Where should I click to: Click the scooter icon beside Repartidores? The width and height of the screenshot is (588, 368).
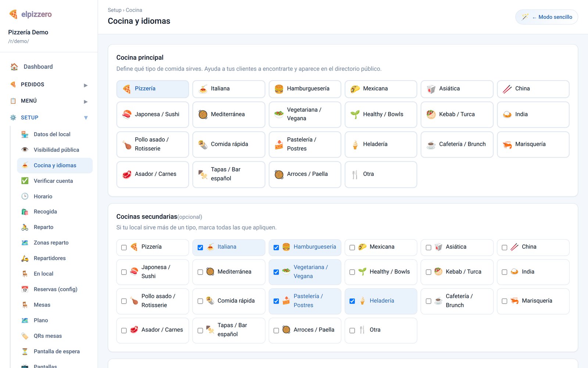coord(25,258)
